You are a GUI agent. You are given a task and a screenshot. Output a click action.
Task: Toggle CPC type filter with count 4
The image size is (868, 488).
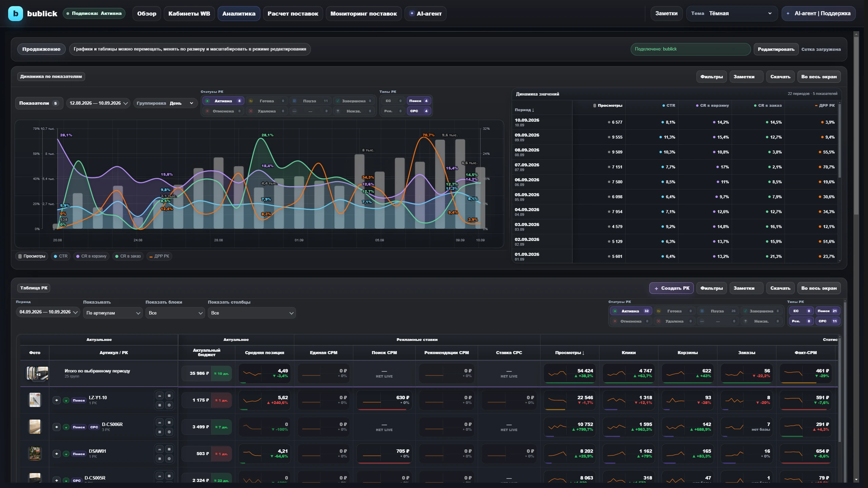(418, 111)
